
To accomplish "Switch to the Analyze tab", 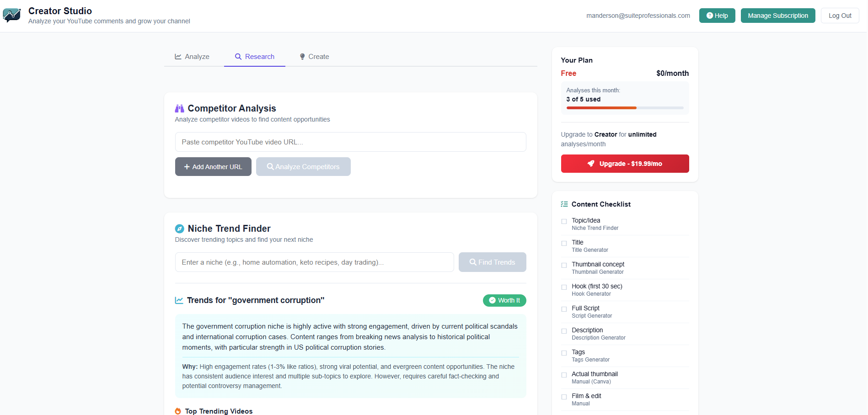I will pos(192,56).
